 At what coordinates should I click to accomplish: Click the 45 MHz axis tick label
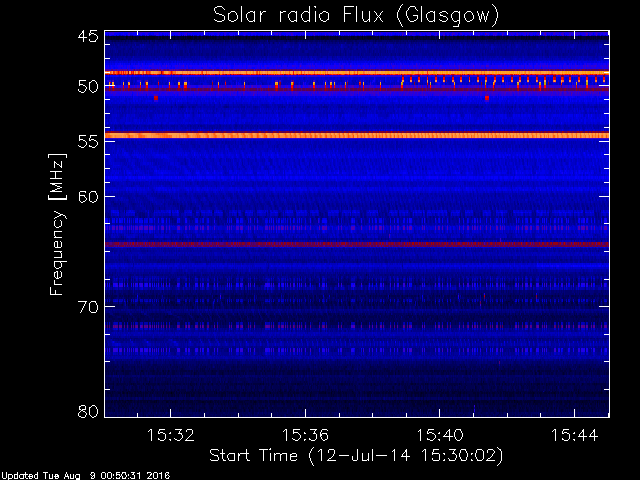click(88, 36)
